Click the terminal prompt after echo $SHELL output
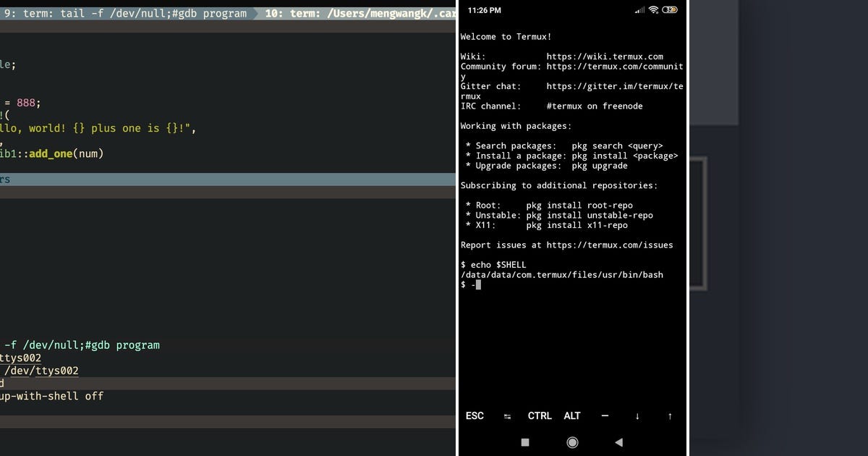The width and height of the screenshot is (868, 456). tap(474, 284)
